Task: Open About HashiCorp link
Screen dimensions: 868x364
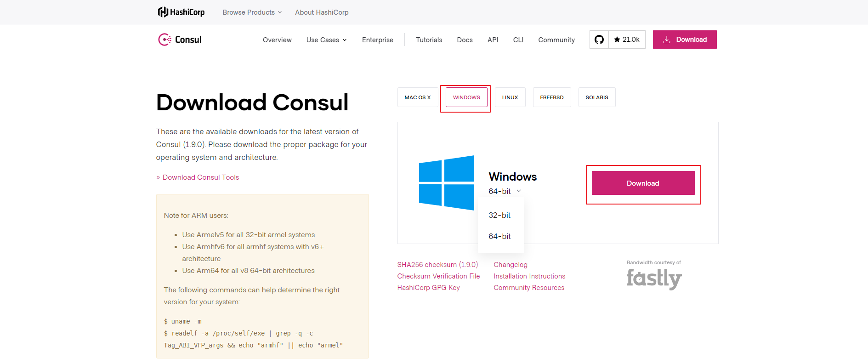Action: tap(322, 12)
